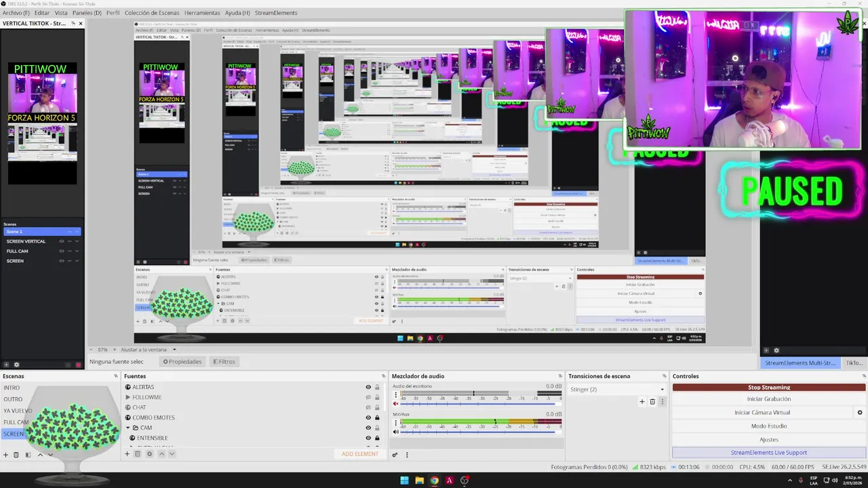Float the VERTICAL TIKTOK dock panel
Viewport: 868px width, 488px height.
73,23
